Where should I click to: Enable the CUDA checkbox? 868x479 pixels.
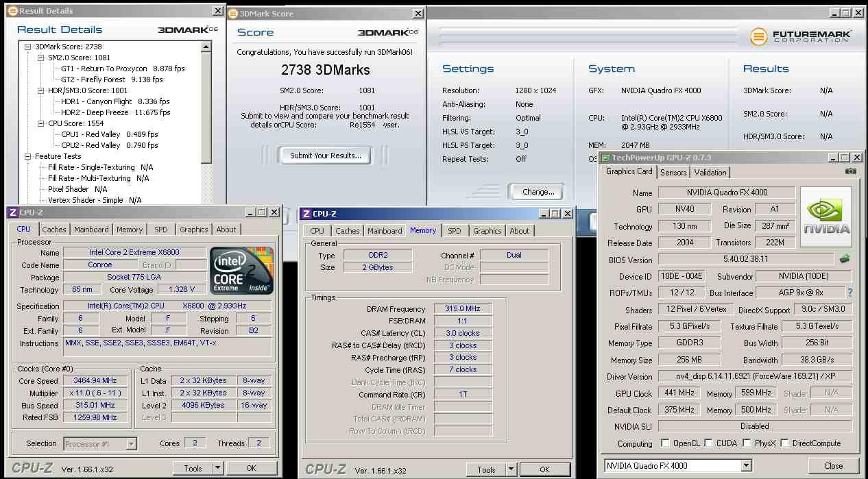708,443
